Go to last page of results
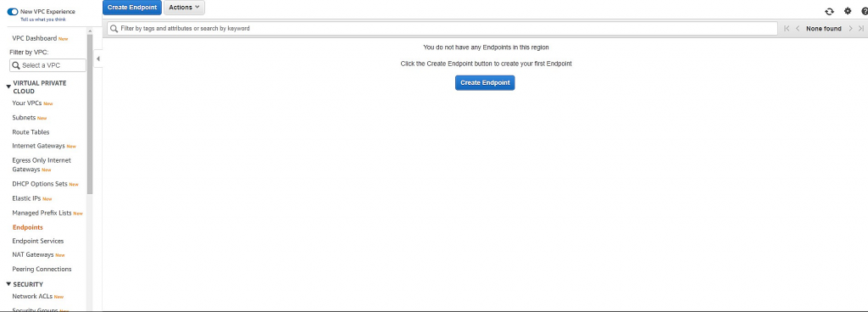This screenshot has height=312, width=868. 861,28
